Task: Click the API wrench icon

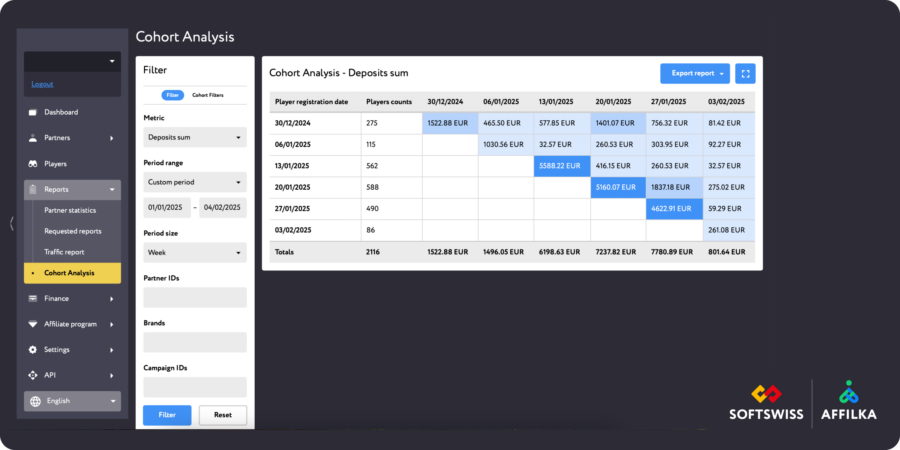Action: pos(33,375)
